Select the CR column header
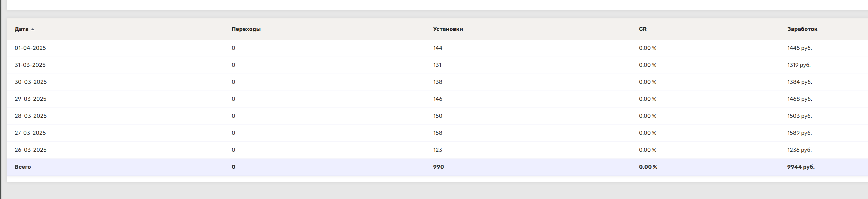Image resolution: width=868 pixels, height=199 pixels. (x=643, y=29)
